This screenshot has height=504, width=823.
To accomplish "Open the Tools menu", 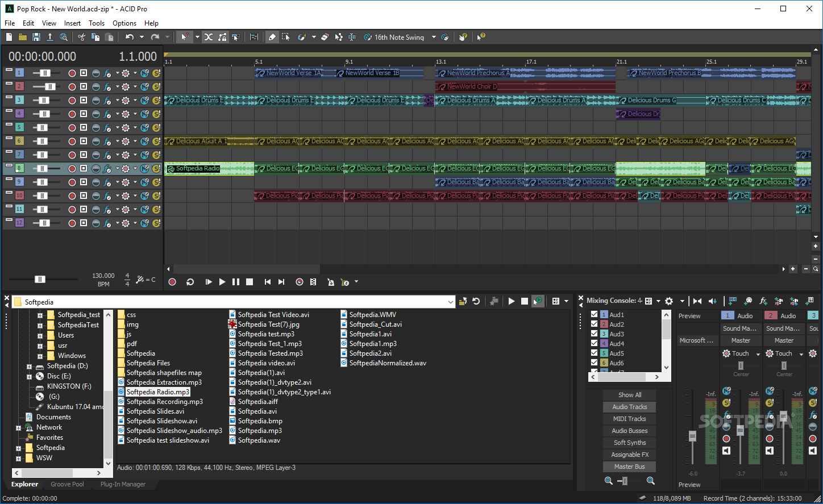I will coord(97,23).
